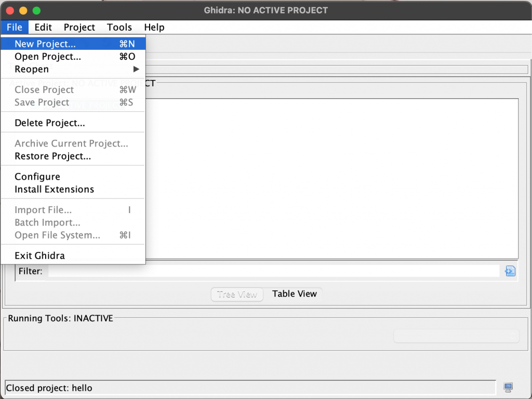Switch to the Table View tab

tap(294, 294)
